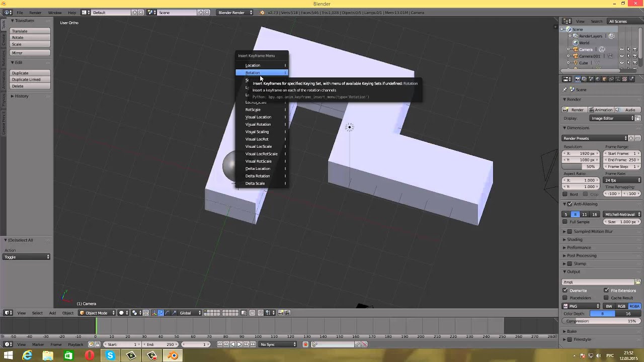This screenshot has height=362, width=644.
Task: Expand the Performance panel
Action: (x=579, y=247)
